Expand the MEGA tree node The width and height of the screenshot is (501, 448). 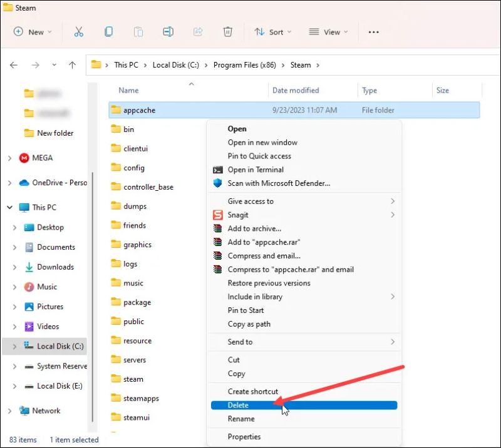coord(9,158)
